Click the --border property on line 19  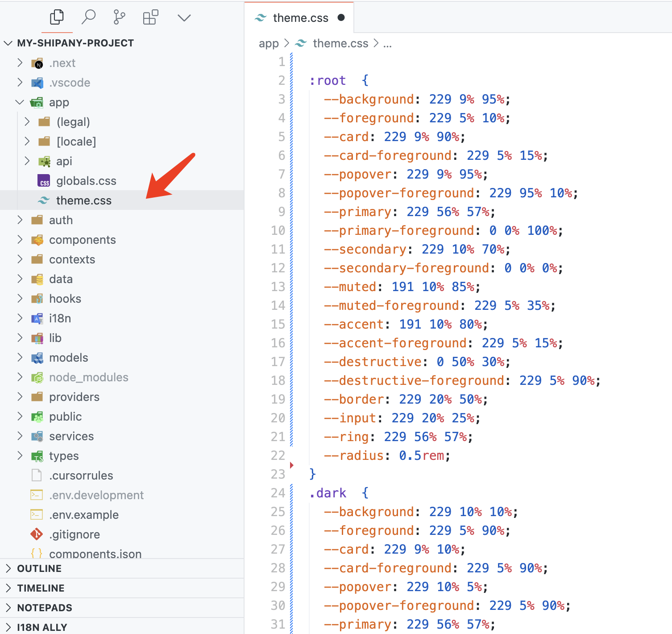point(354,399)
